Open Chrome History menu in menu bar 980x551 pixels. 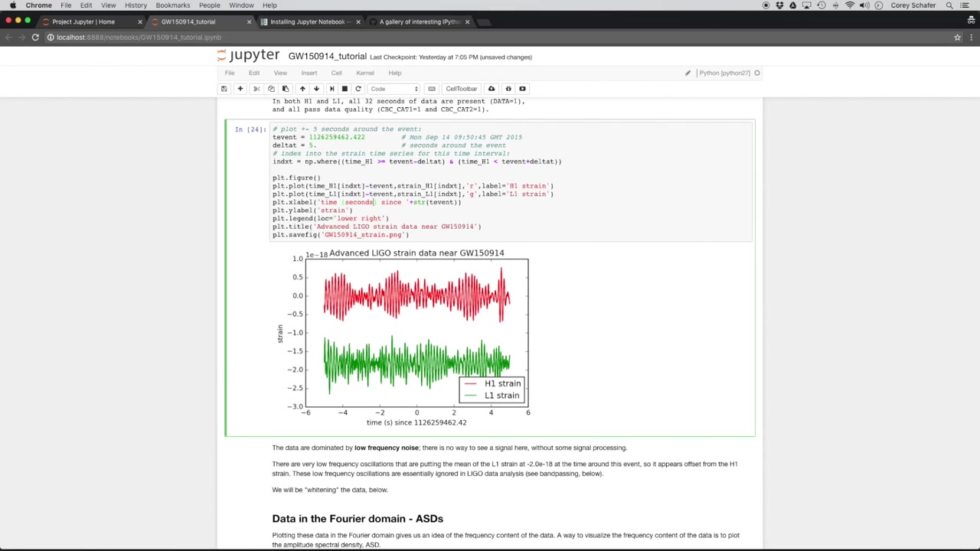tap(136, 5)
